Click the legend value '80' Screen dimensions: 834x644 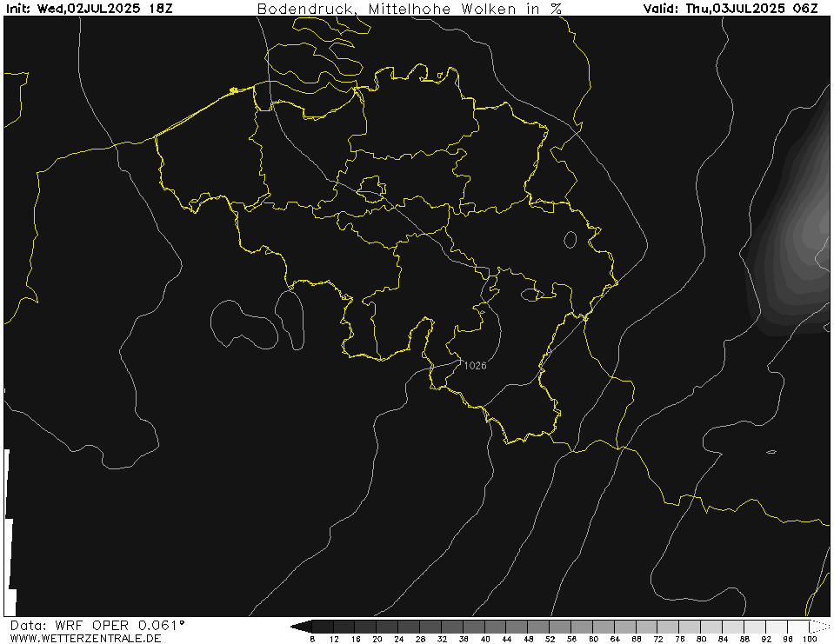point(701,639)
